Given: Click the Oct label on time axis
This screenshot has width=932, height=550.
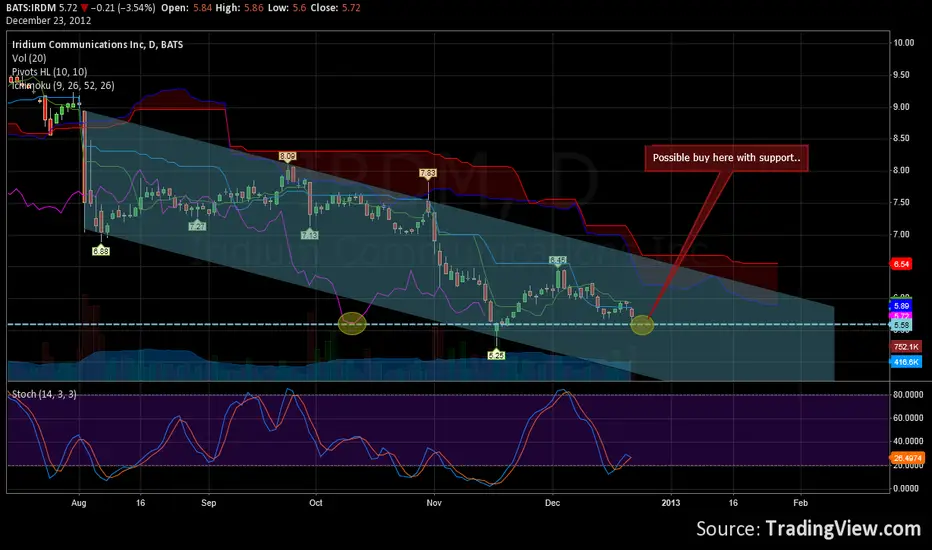Looking at the screenshot, I should pos(316,503).
